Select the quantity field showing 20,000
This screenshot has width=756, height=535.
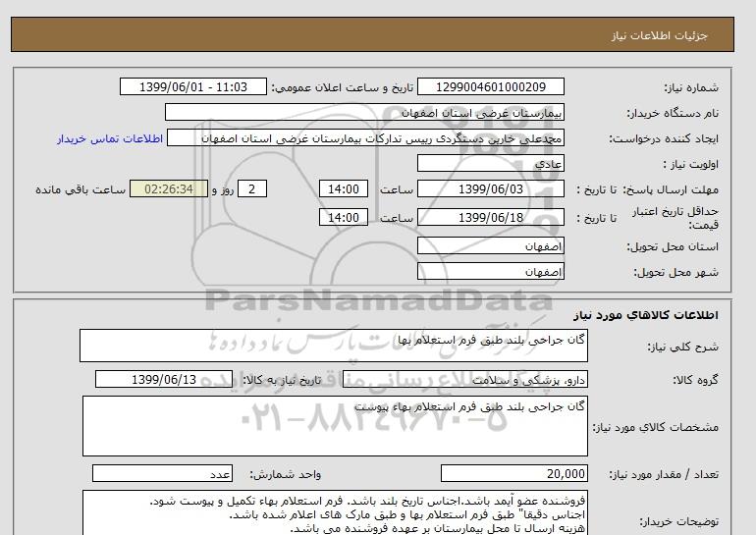point(514,474)
